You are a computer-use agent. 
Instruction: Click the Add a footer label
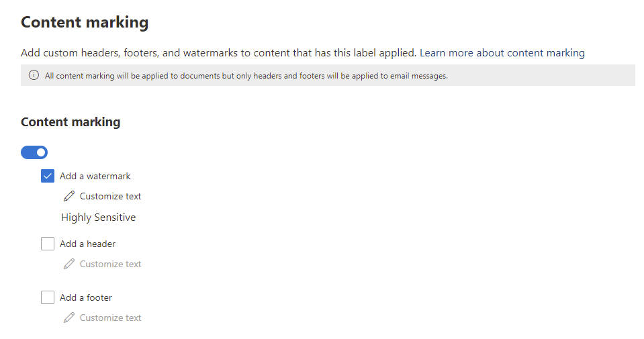pos(86,297)
